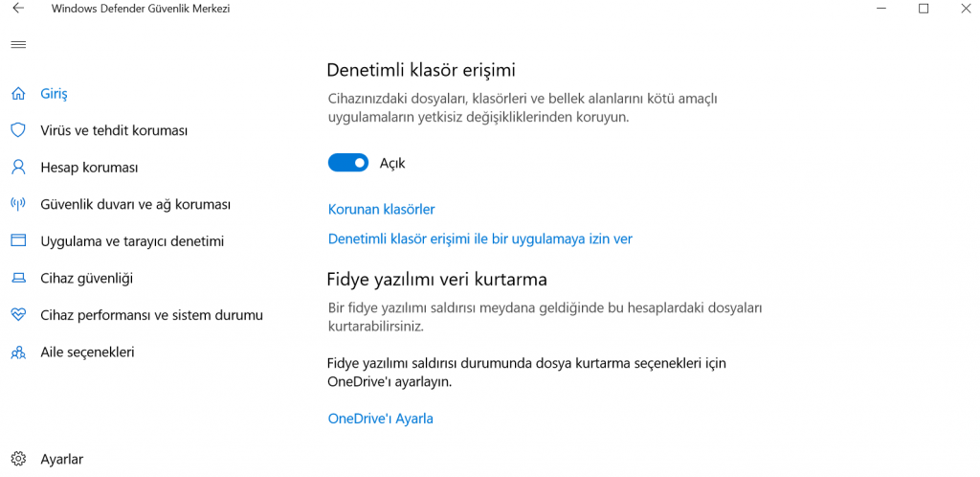Click the firewall network signal icon
The height and width of the screenshot is (477, 980).
click(x=18, y=204)
